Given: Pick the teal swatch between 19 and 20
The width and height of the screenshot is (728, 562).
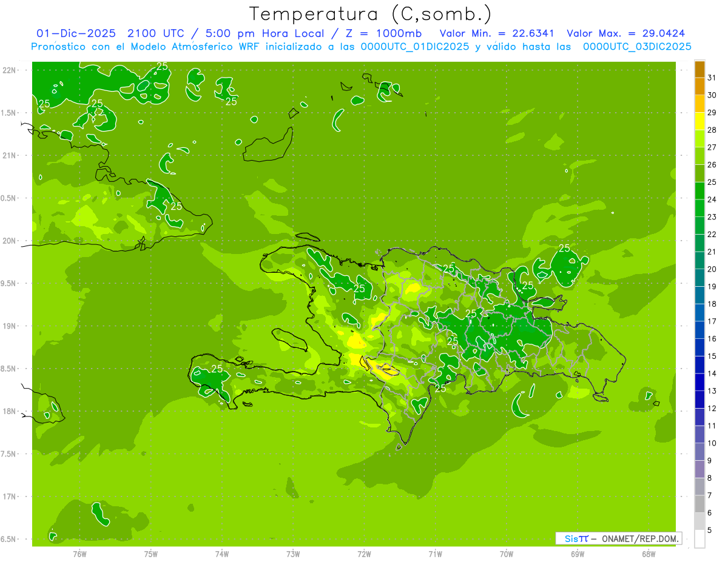Looking at the screenshot, I should [699, 278].
